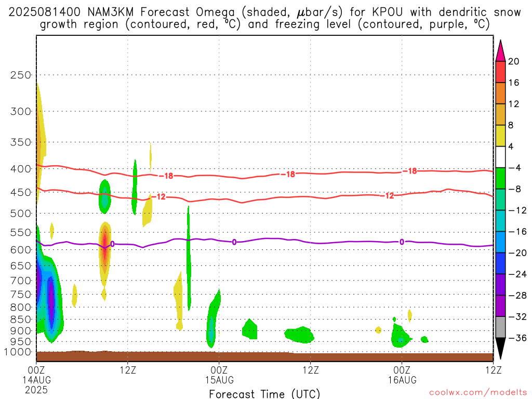Select the gray colorbar segment between -32 and -36
This screenshot has width=532, height=399.
tap(500, 327)
